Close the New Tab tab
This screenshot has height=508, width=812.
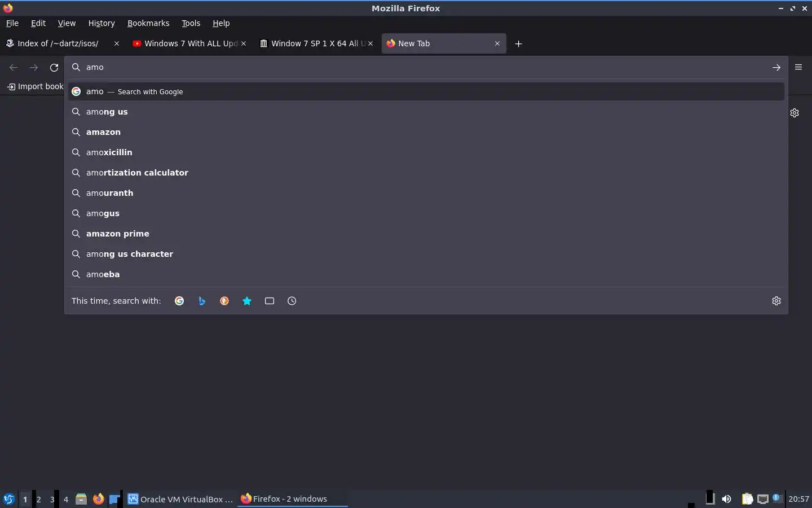click(x=497, y=43)
